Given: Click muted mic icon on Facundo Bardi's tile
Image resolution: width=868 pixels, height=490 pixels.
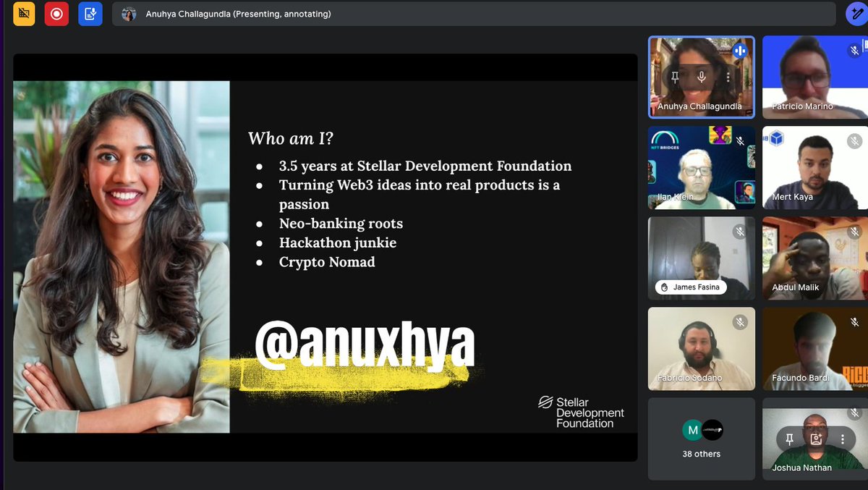Looking at the screenshot, I should [854, 322].
